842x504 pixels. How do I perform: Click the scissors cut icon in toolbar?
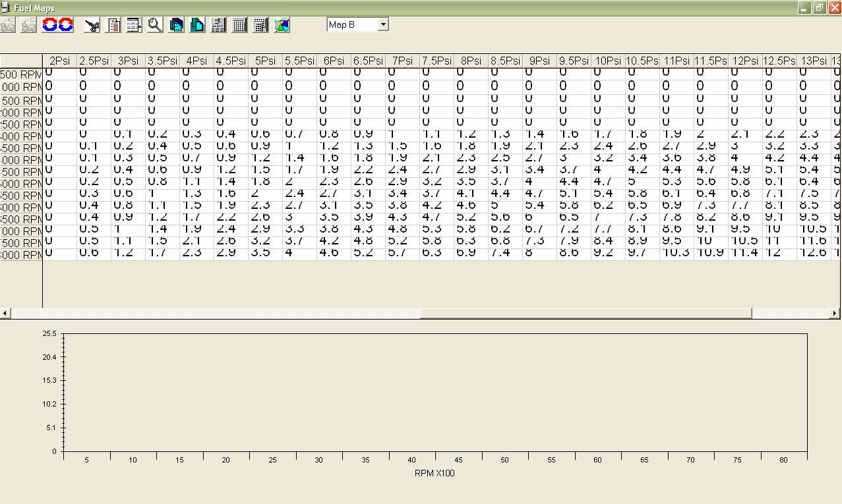pos(92,25)
